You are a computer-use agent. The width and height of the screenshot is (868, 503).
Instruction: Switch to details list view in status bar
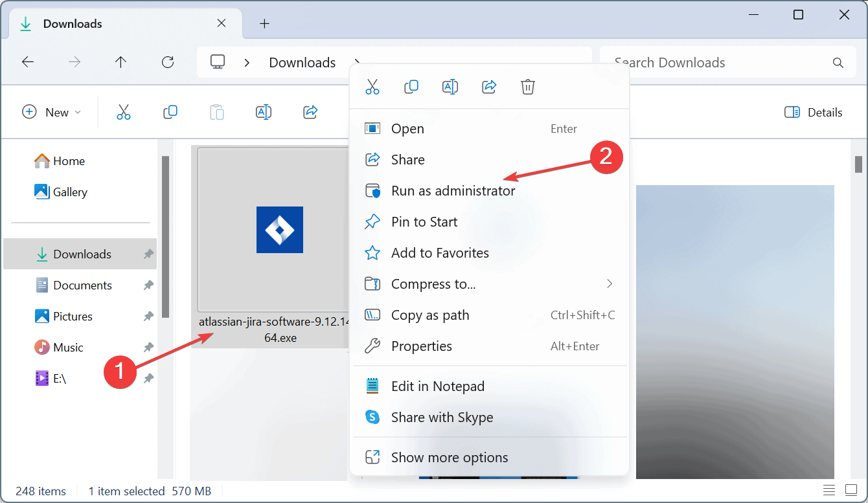(829, 489)
